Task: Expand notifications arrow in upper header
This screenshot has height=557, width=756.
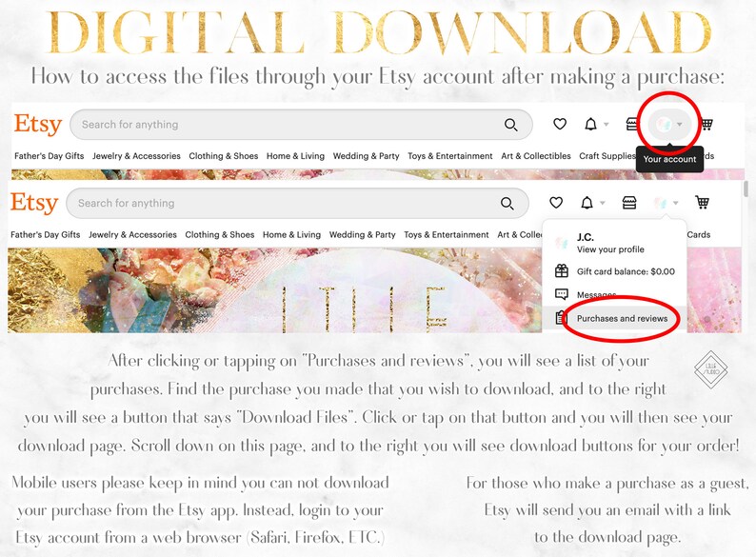Action: [607, 125]
